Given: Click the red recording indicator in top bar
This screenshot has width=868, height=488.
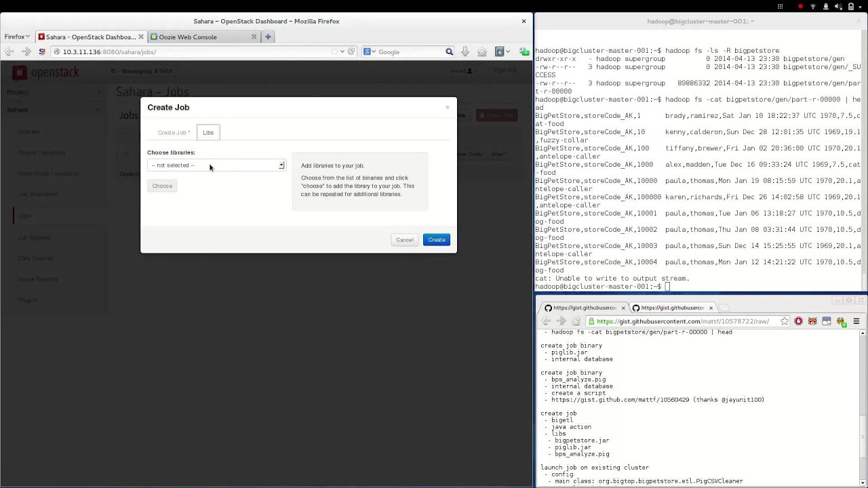Looking at the screenshot, I should pos(801,6).
